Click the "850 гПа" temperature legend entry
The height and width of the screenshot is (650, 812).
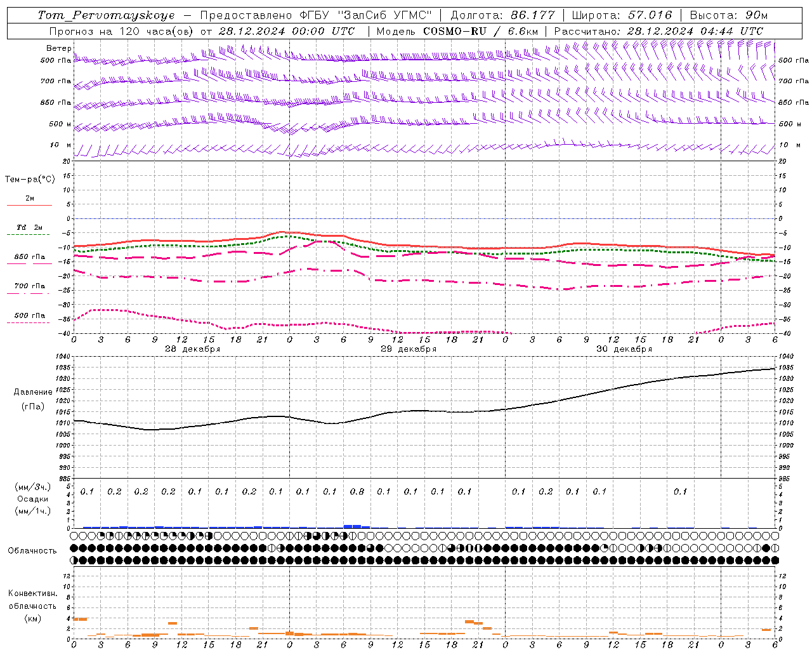(30, 257)
